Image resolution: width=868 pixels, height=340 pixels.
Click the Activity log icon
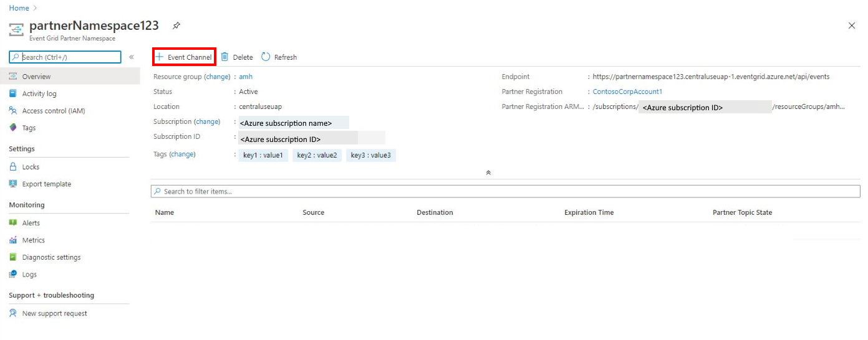[13, 93]
